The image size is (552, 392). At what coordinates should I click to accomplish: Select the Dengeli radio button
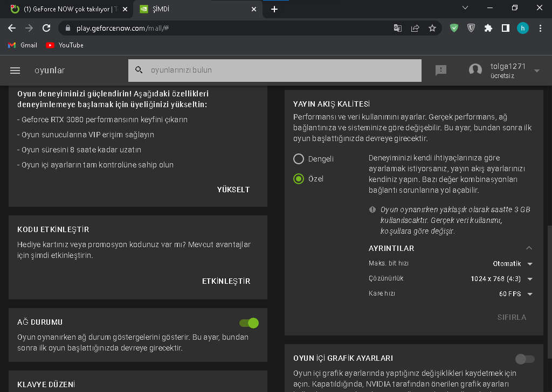tap(299, 159)
